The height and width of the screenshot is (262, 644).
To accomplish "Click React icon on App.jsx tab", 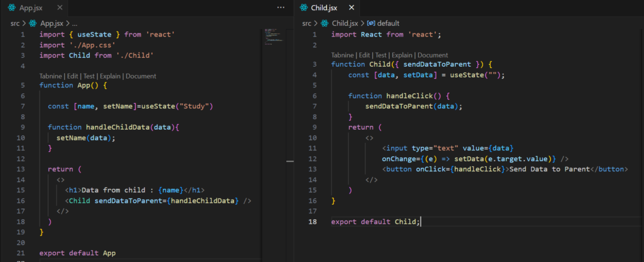I will pos(11,8).
